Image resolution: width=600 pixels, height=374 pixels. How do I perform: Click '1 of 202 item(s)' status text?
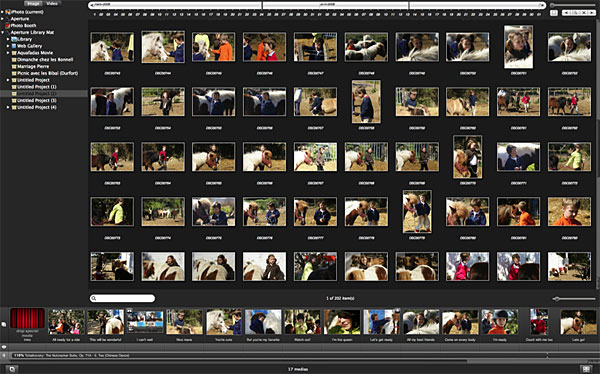point(340,298)
